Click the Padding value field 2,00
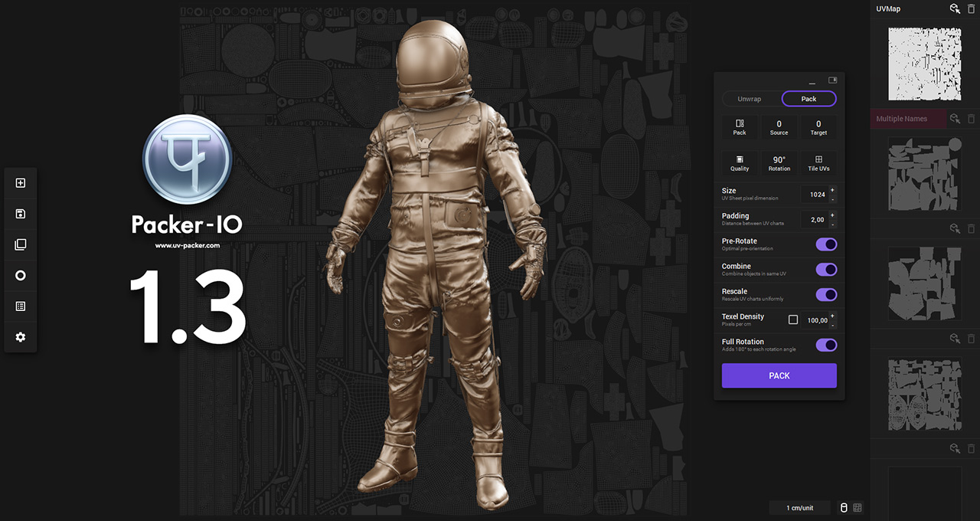The image size is (980, 521). pyautogui.click(x=816, y=220)
